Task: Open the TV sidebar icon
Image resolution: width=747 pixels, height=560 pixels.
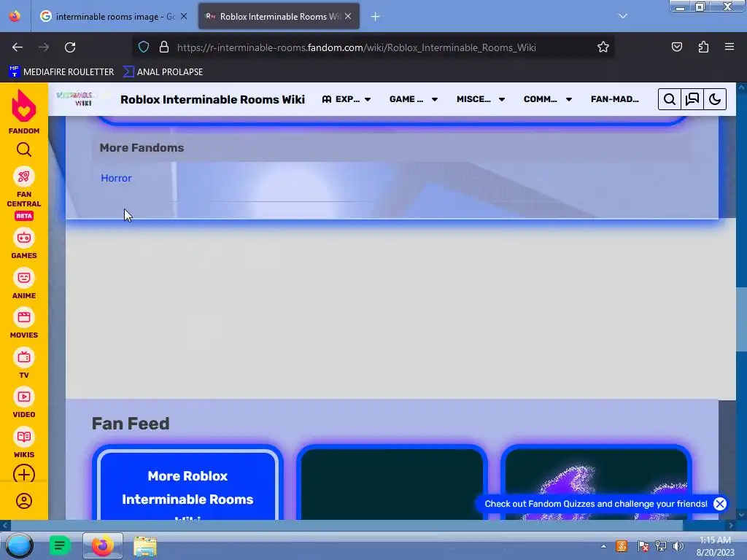Action: (x=24, y=357)
